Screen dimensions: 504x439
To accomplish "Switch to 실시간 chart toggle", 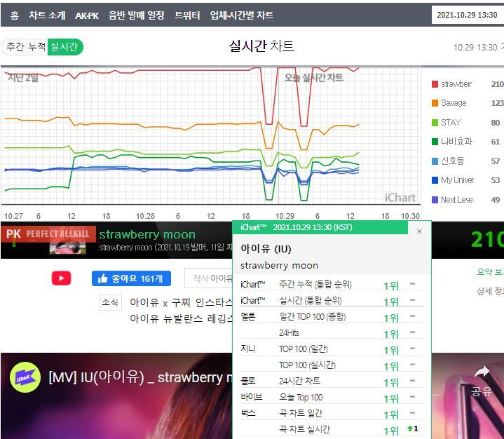I will point(66,47).
